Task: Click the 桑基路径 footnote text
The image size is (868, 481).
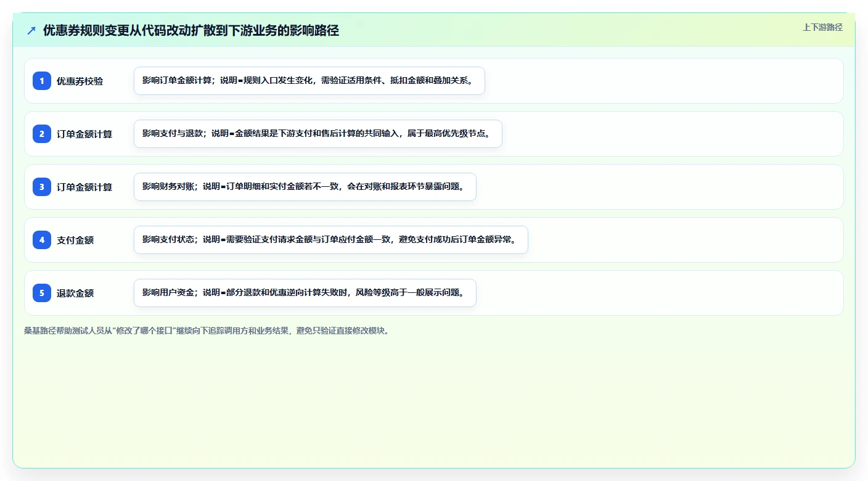Action: [x=207, y=331]
